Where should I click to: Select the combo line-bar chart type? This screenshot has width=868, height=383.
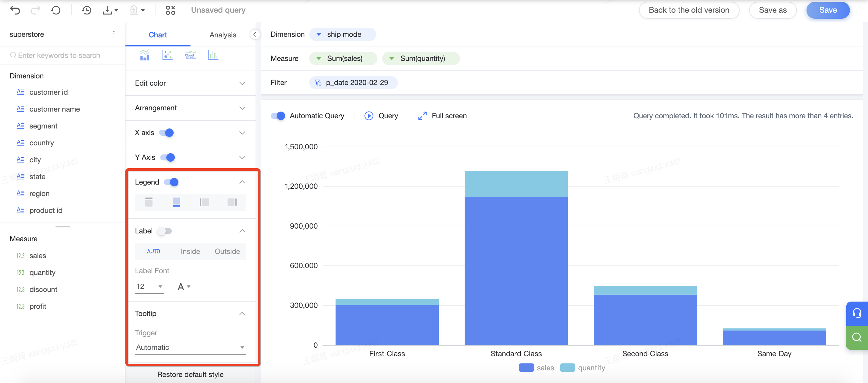[145, 55]
